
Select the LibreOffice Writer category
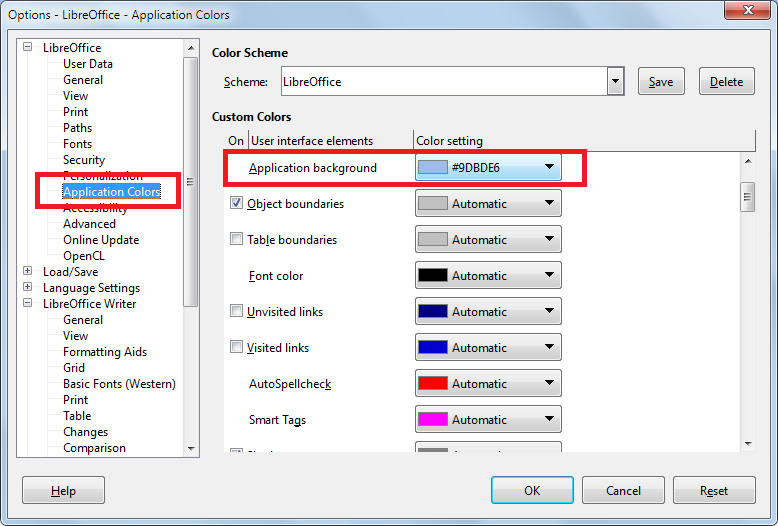click(x=89, y=304)
